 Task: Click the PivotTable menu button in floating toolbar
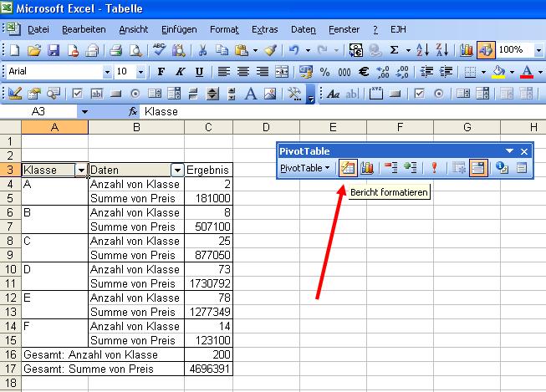tap(304, 167)
